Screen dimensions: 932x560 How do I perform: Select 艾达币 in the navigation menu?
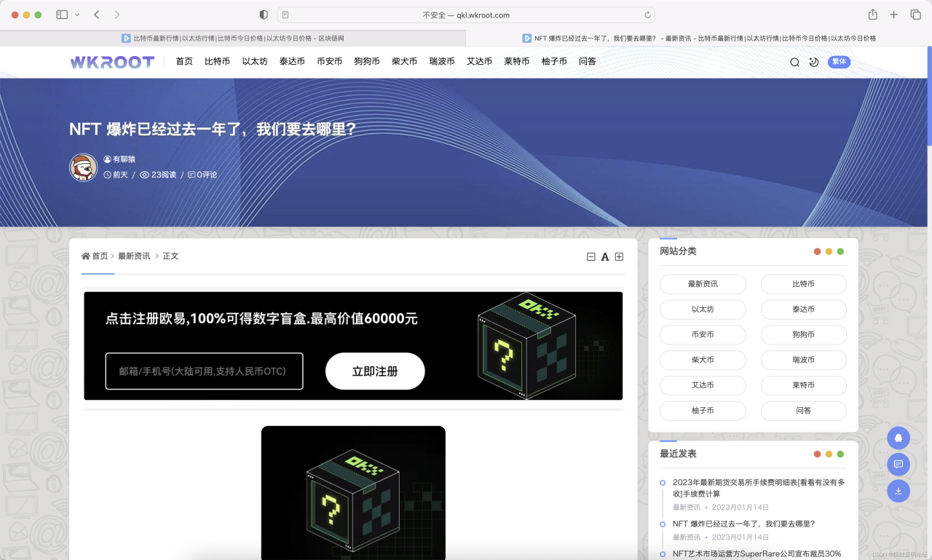click(x=479, y=61)
